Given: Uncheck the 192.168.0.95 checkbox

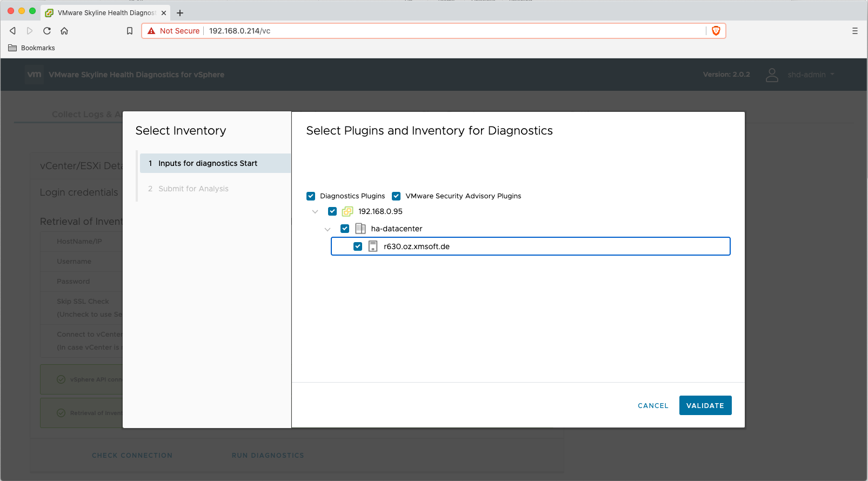Looking at the screenshot, I should pos(332,211).
